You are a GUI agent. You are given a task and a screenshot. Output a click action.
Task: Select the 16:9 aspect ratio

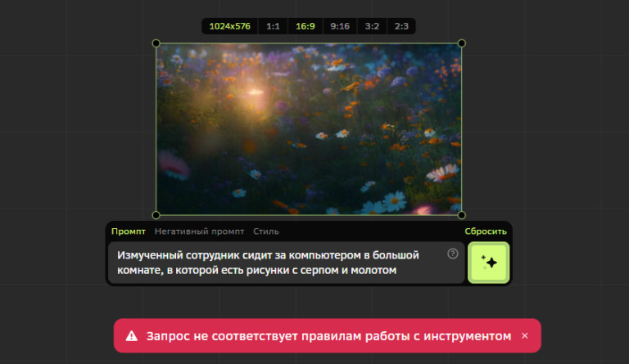click(305, 26)
